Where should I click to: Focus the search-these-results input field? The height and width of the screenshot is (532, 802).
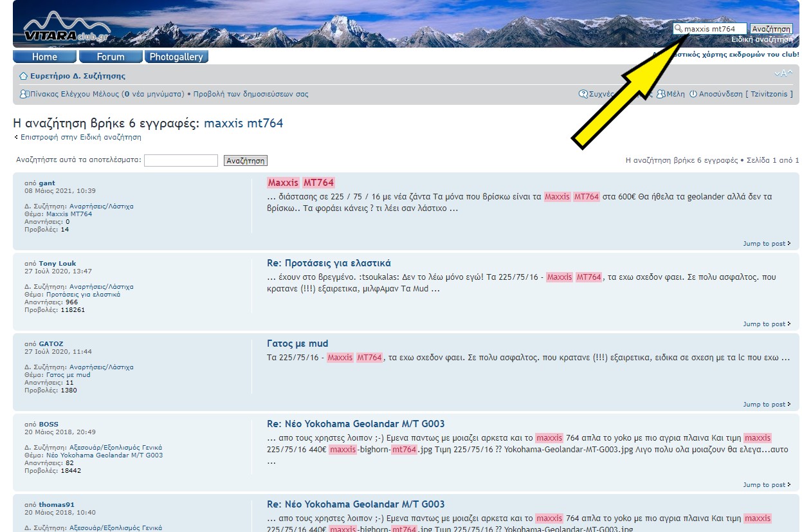[181, 160]
